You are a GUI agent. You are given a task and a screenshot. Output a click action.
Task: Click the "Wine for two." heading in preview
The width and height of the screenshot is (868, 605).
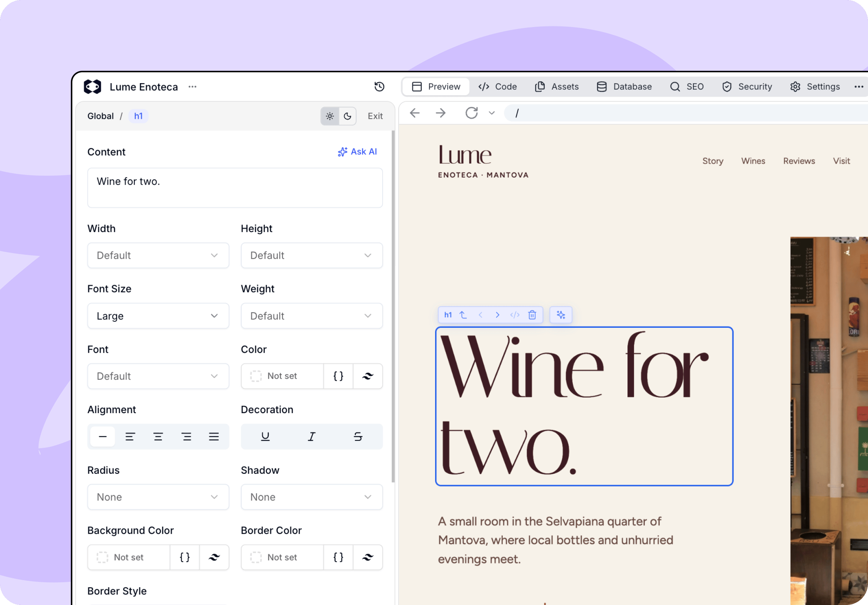coord(584,406)
